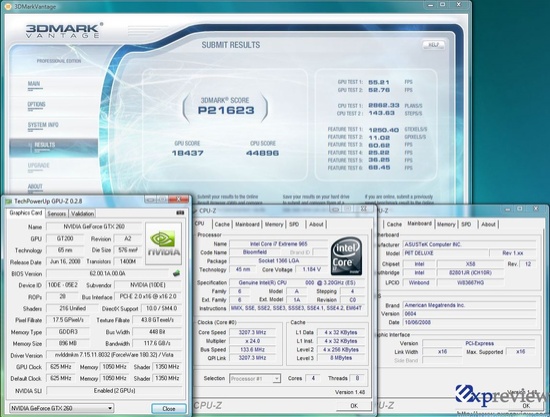Click the GPU-Z Name field NVIDIA GeForce GTX 260
Screen dimensions: 550x417
pos(94,227)
